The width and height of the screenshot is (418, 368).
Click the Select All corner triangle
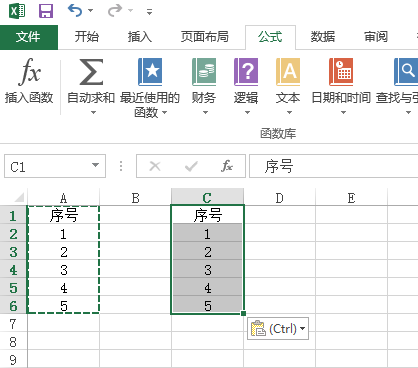pyautogui.click(x=19, y=197)
